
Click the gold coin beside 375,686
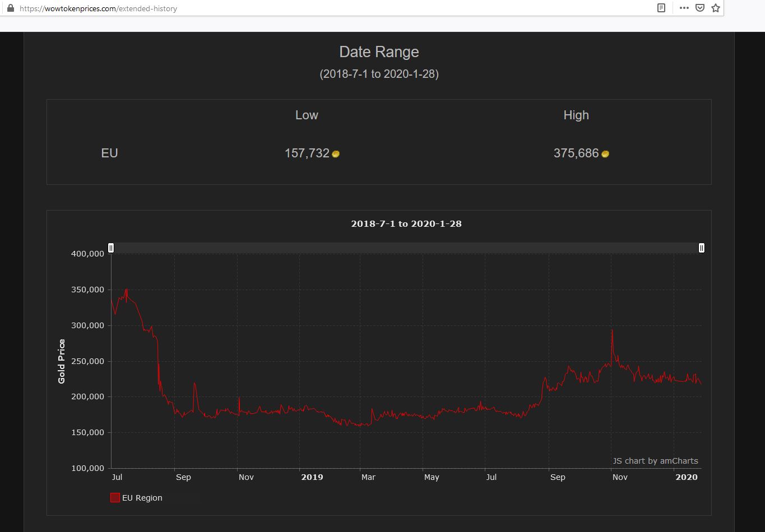605,154
